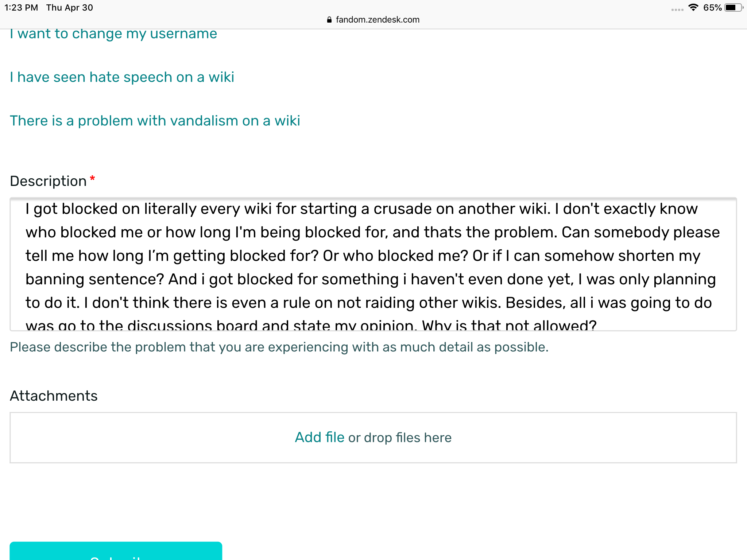Choose 'There is a problem with vandalism' link
Image resolution: width=747 pixels, height=560 pixels.
click(x=155, y=121)
